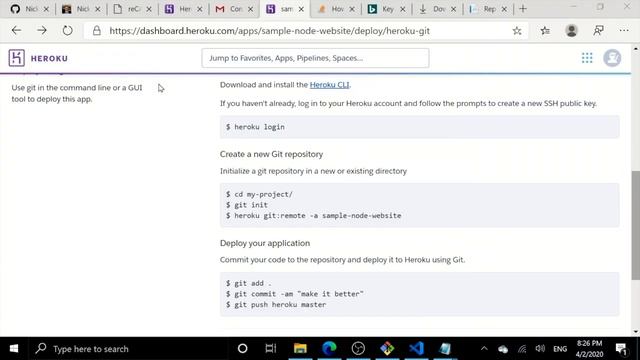Click 'Deploy your application' heading
Viewport: 640px width, 360px height.
(265, 243)
